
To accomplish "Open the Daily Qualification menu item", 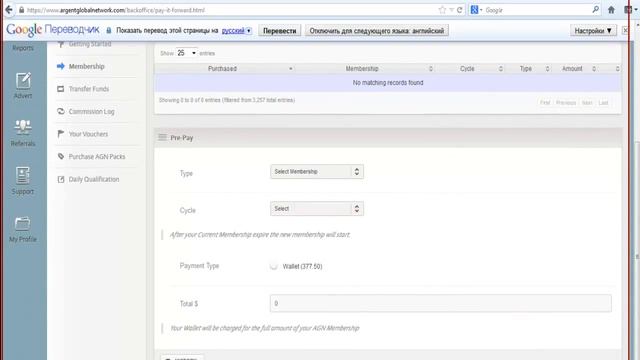I will tap(94, 179).
